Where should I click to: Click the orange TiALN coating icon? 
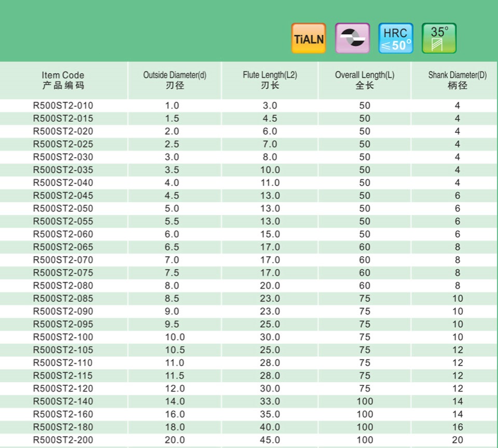point(308,38)
